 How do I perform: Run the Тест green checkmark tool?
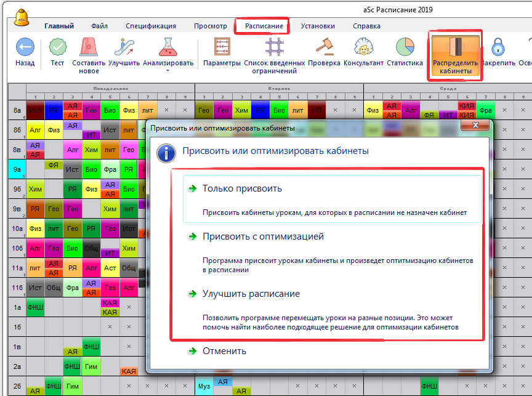point(57,48)
